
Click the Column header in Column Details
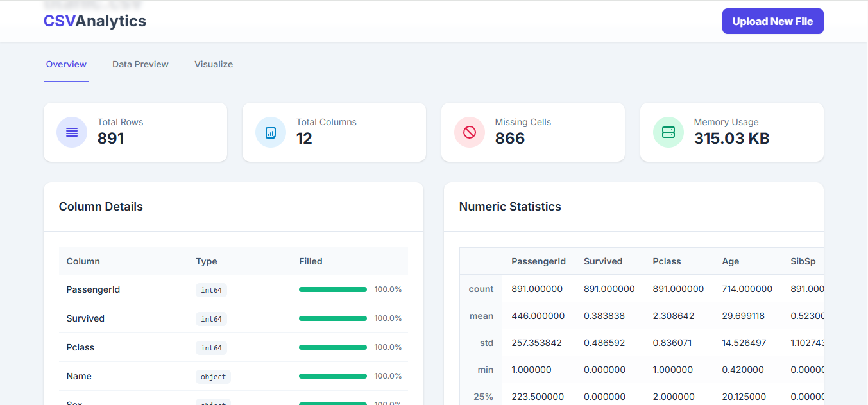pos(83,261)
